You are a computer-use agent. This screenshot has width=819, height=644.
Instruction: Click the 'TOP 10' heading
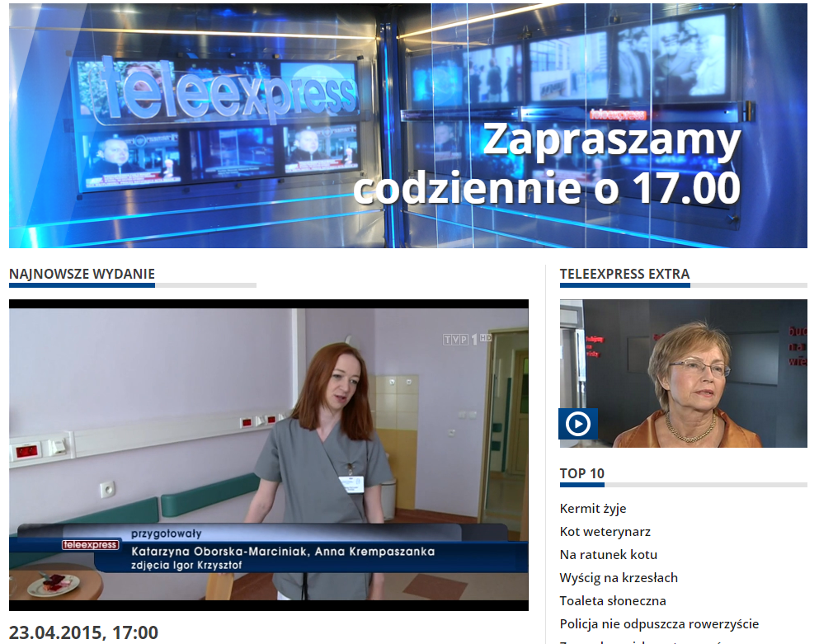(x=581, y=473)
